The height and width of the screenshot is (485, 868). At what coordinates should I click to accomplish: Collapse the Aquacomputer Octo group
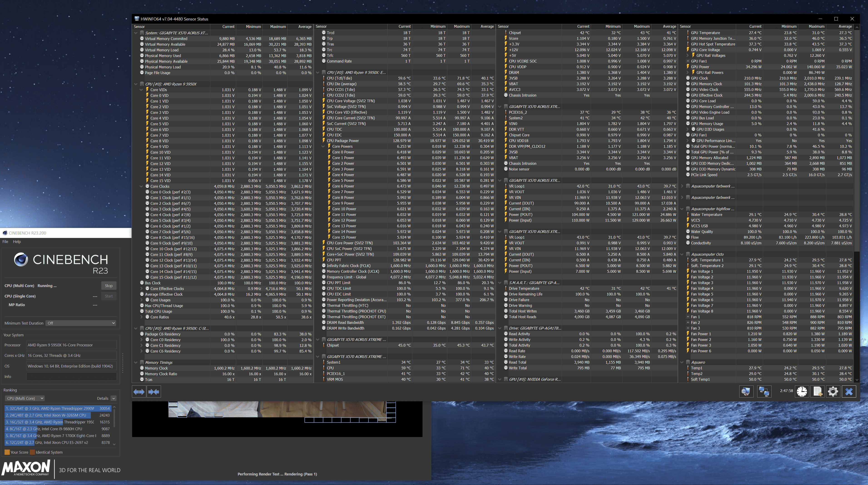click(682, 254)
